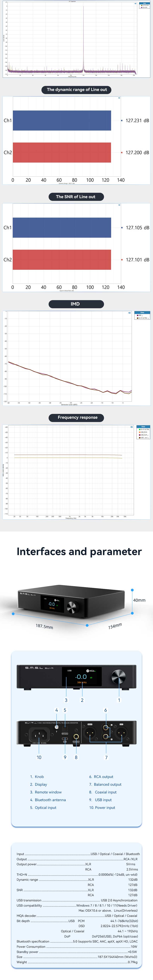
Task: Click the legend entry "10. Power input"
Action: pyautogui.click(x=102, y=808)
